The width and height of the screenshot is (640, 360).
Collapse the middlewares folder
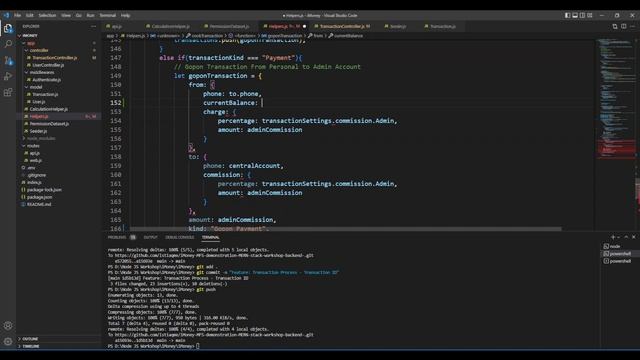point(42,72)
